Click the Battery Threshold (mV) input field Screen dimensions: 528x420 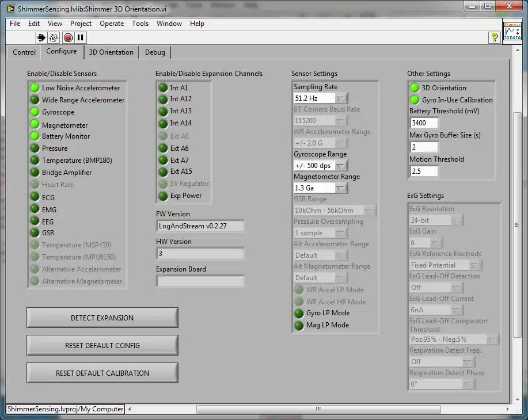click(x=424, y=123)
